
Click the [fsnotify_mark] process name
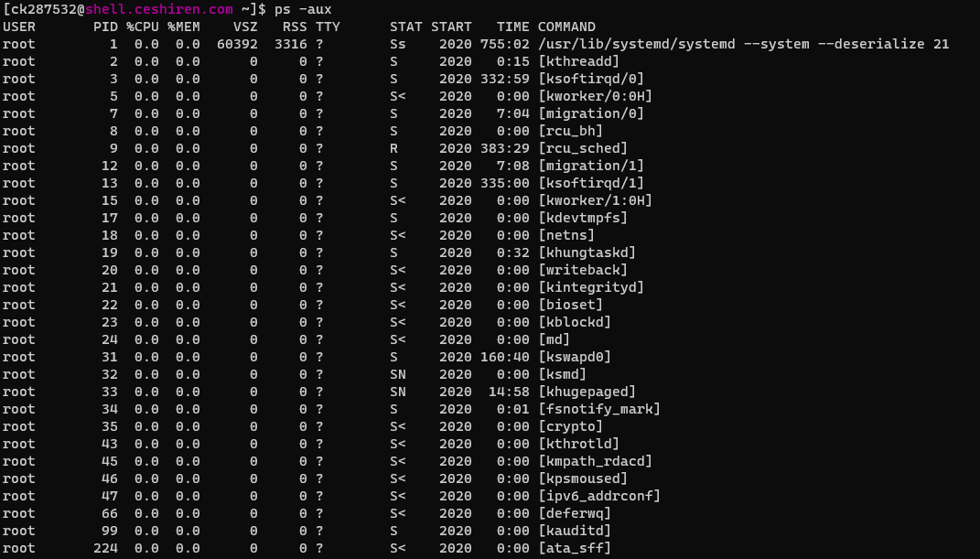click(x=599, y=409)
